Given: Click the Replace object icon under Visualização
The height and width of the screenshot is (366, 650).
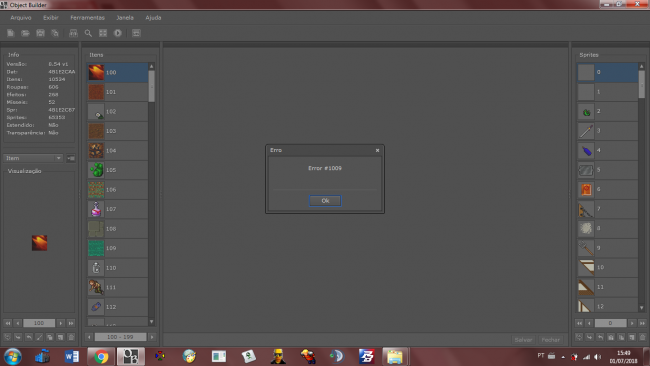Looking at the screenshot, I should pyautogui.click(x=7, y=337).
